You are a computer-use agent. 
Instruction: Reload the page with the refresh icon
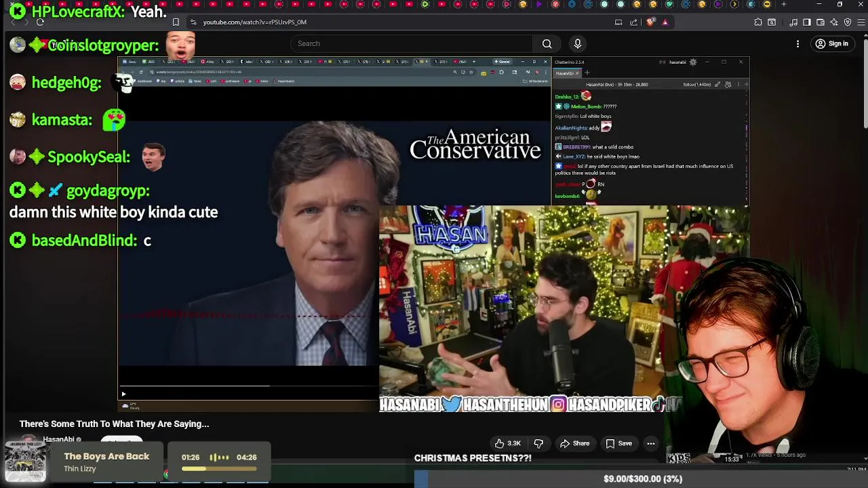(x=40, y=22)
